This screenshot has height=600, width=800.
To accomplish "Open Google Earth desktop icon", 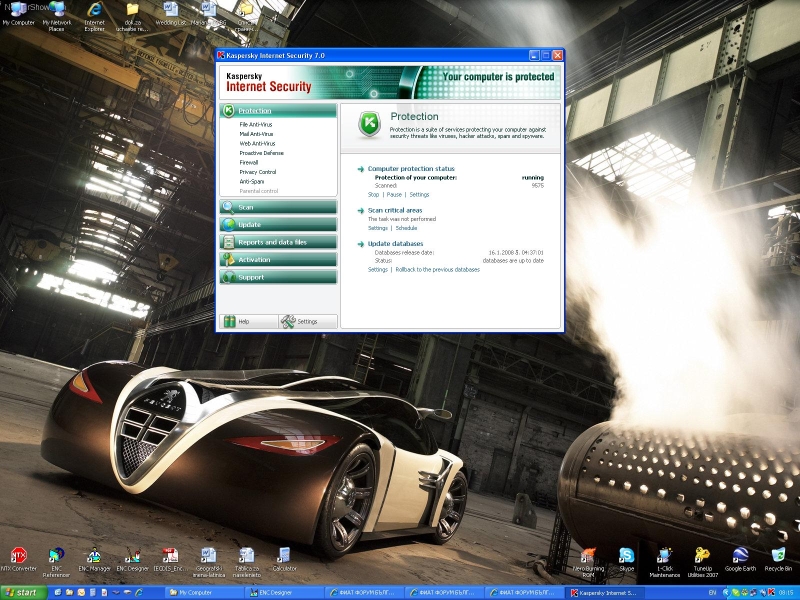I will [x=740, y=560].
